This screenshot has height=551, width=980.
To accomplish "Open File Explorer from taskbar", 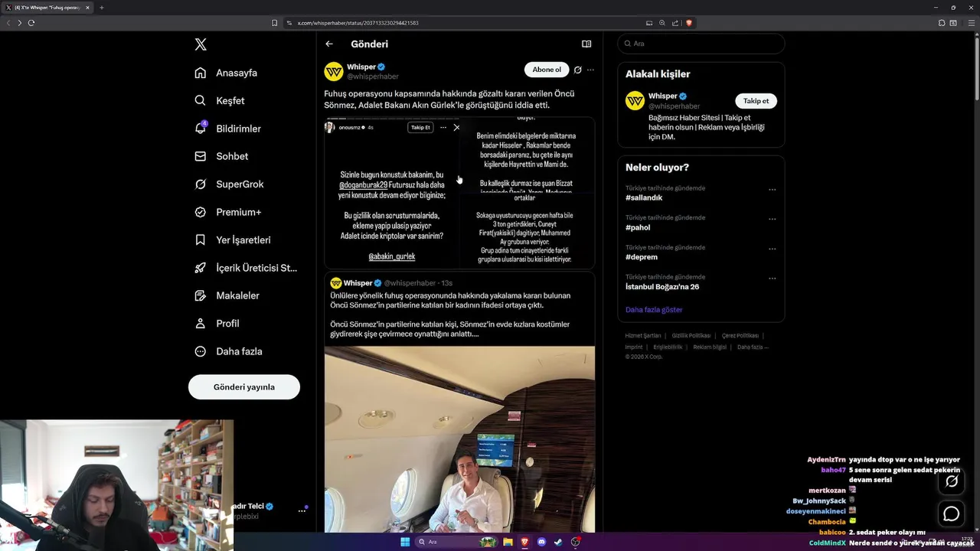I will [x=508, y=542].
